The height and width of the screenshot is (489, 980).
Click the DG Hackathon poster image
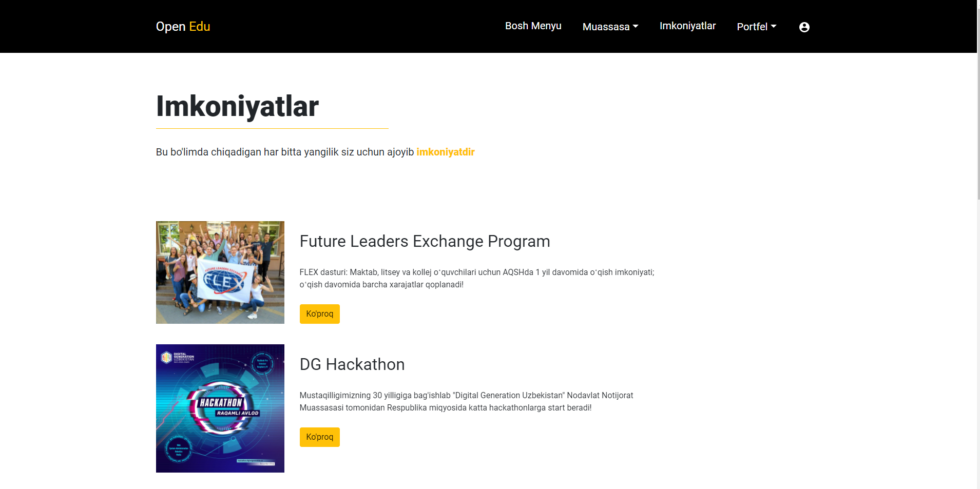220,408
